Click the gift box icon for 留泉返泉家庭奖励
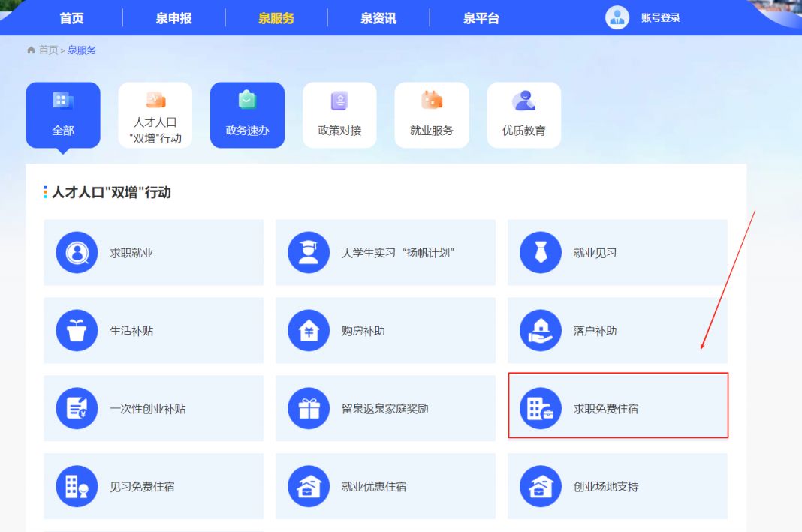The width and height of the screenshot is (802, 532). click(309, 409)
